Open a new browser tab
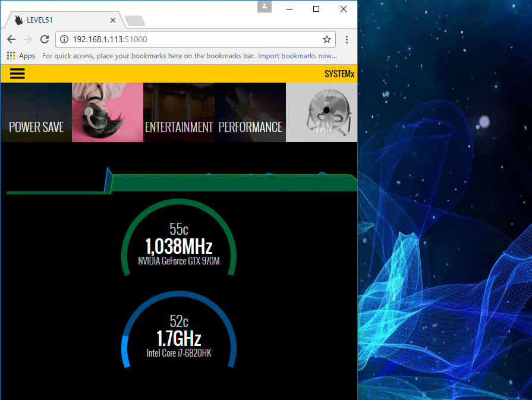Viewport: 532px width, 400px height. (x=135, y=21)
